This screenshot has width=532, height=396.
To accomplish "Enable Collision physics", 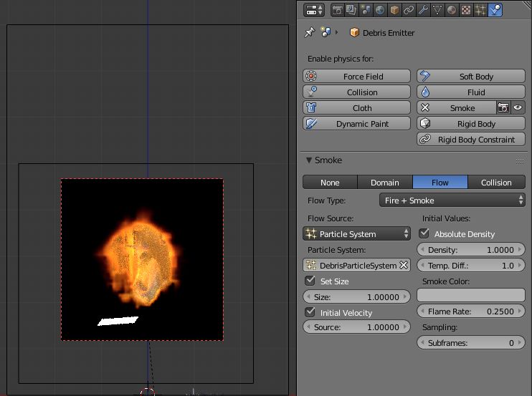I will [356, 92].
